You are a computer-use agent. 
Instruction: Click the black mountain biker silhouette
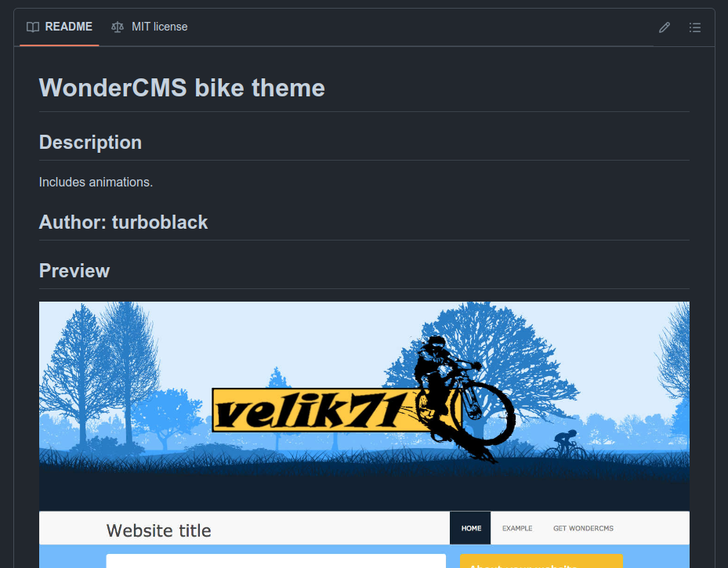pyautogui.click(x=464, y=399)
